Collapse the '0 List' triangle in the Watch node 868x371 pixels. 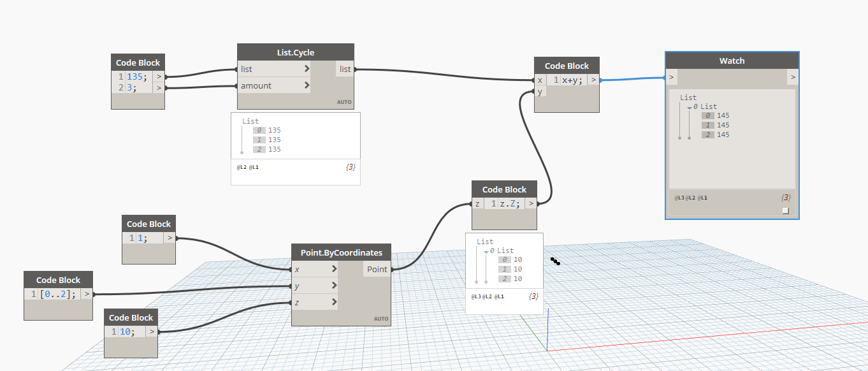click(689, 107)
